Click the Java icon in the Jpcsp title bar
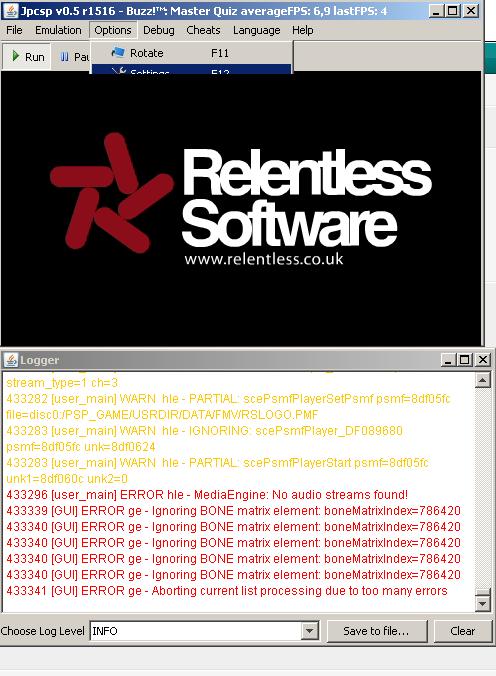This screenshot has width=496, height=676. click(10, 10)
